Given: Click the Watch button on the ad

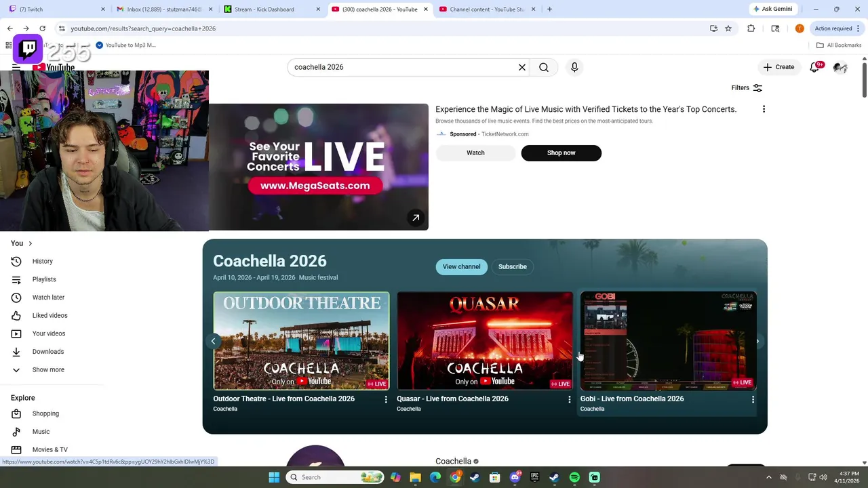Looking at the screenshot, I should coord(475,153).
